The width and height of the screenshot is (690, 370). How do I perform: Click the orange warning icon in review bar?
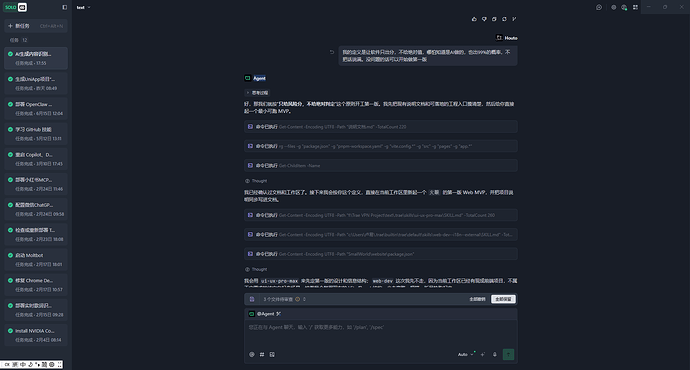click(297, 299)
